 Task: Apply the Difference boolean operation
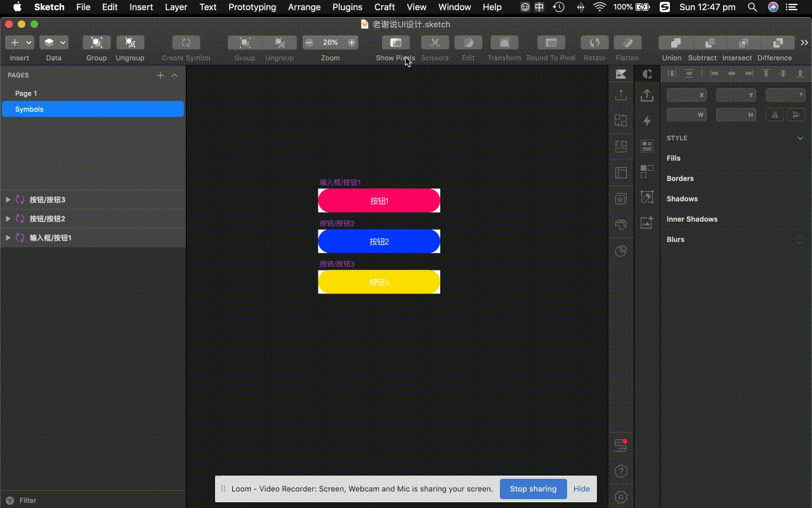coord(778,43)
